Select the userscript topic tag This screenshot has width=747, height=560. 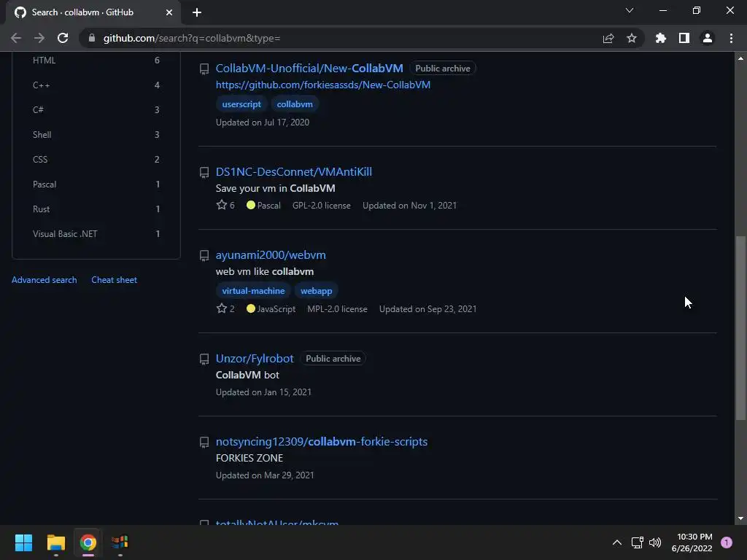point(241,104)
